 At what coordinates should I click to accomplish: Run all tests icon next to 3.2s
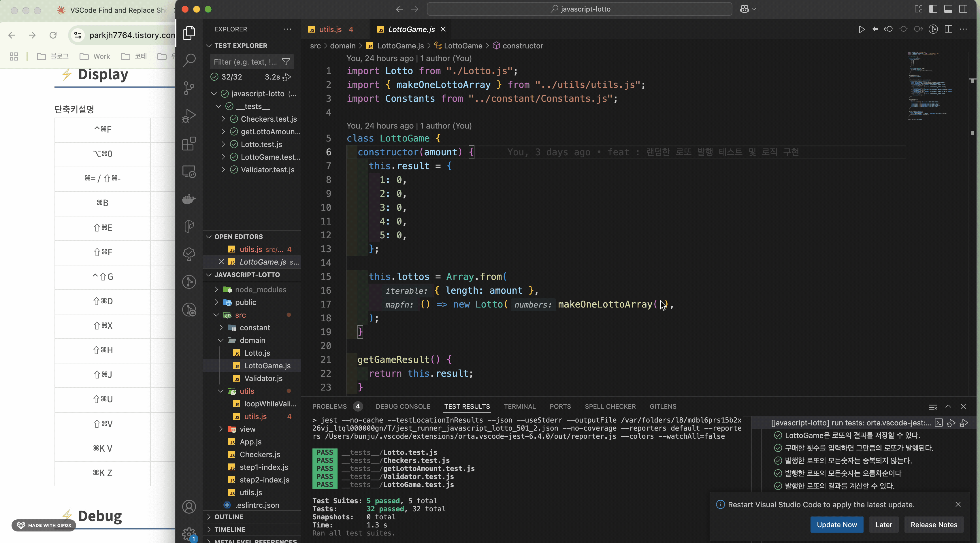(287, 77)
